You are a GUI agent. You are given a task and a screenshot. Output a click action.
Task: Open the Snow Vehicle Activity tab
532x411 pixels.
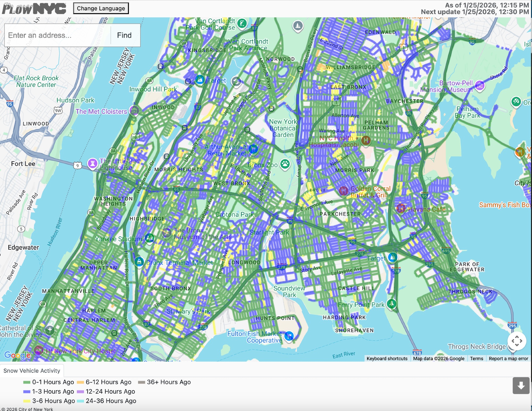tap(32, 371)
